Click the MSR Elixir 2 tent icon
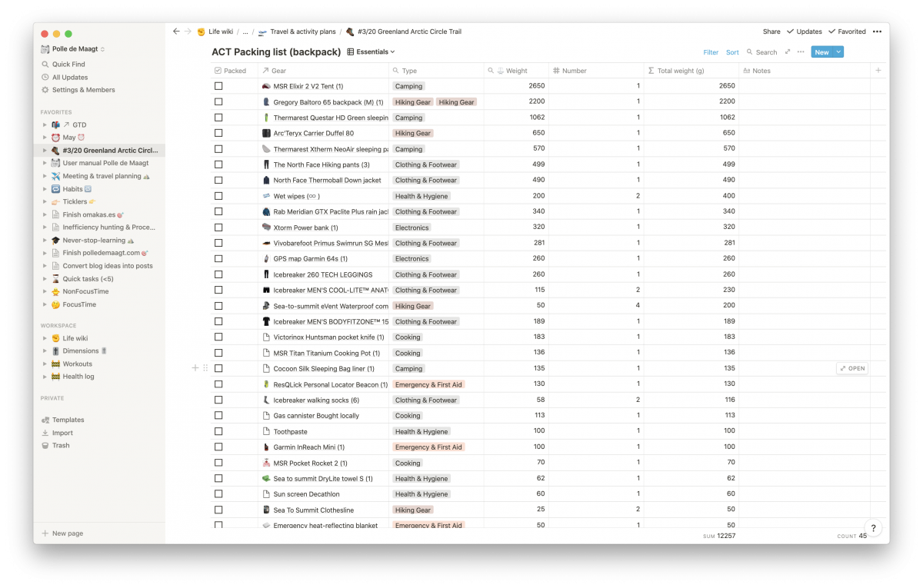Viewport: 923px width, 588px height. click(266, 86)
